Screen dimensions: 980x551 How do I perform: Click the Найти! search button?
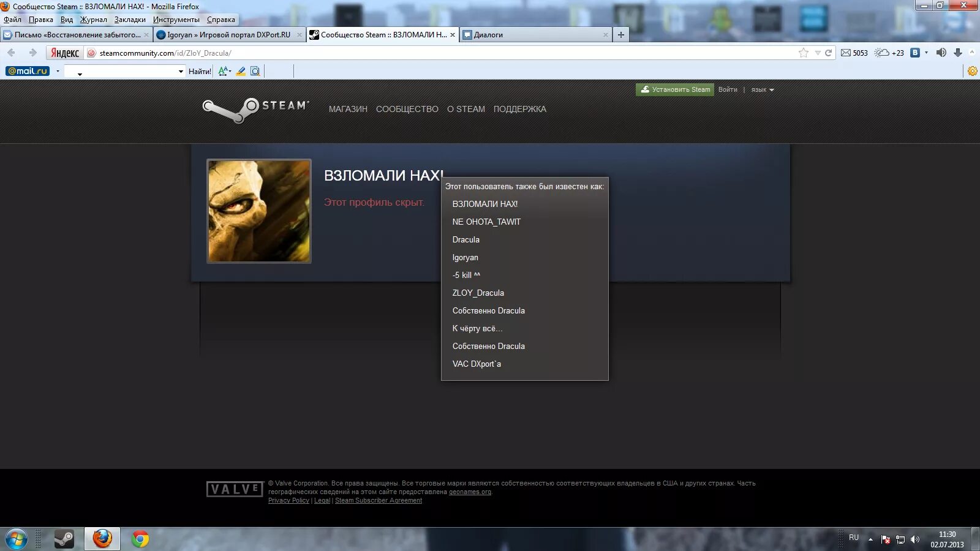pos(200,72)
